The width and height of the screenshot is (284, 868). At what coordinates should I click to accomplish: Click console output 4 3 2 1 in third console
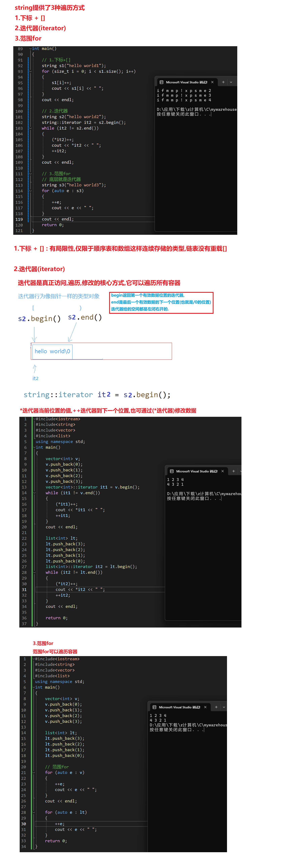click(x=158, y=720)
